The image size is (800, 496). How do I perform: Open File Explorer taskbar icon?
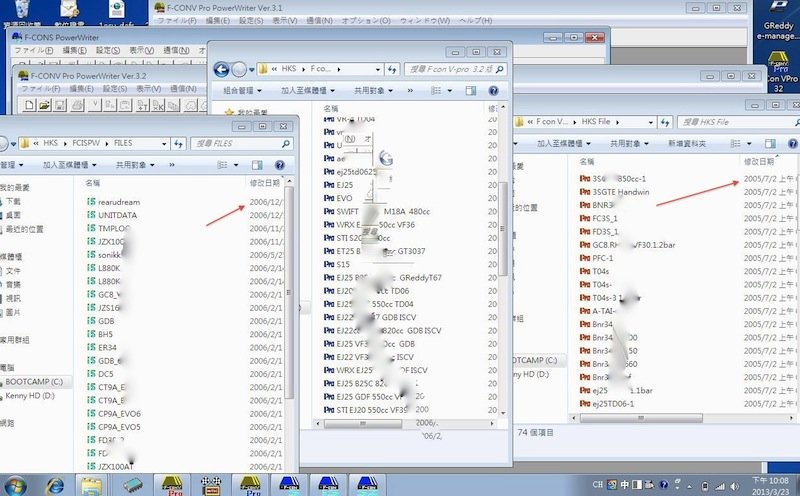[91, 485]
